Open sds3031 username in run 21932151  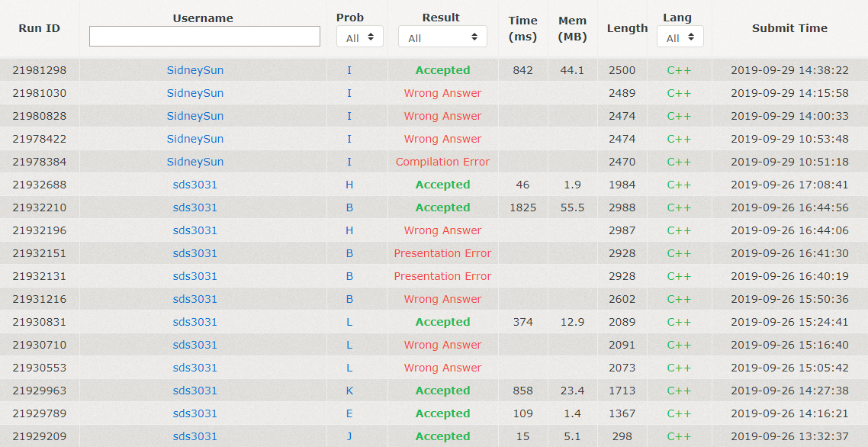(195, 253)
